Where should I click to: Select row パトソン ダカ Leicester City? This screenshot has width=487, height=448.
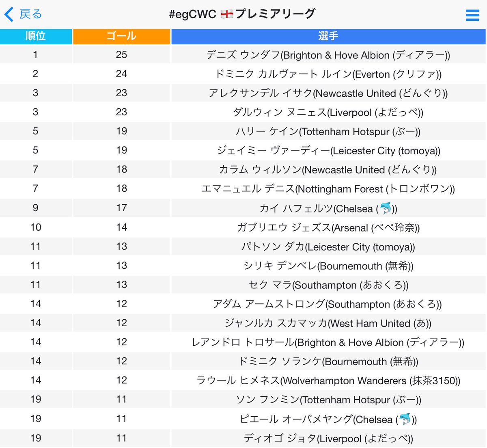243,246
